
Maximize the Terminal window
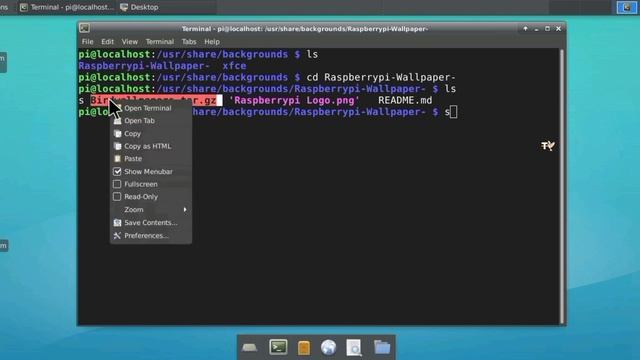point(547,29)
